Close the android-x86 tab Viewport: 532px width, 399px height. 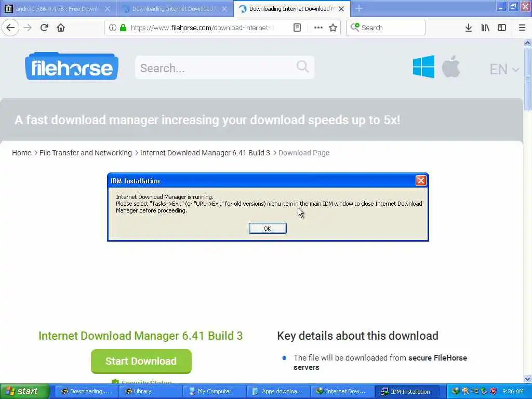(107, 9)
